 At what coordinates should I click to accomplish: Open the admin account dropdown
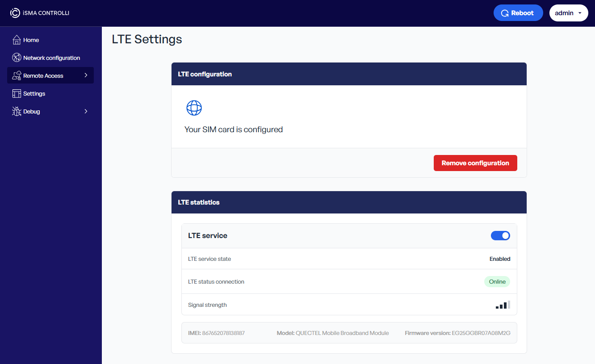(x=568, y=13)
